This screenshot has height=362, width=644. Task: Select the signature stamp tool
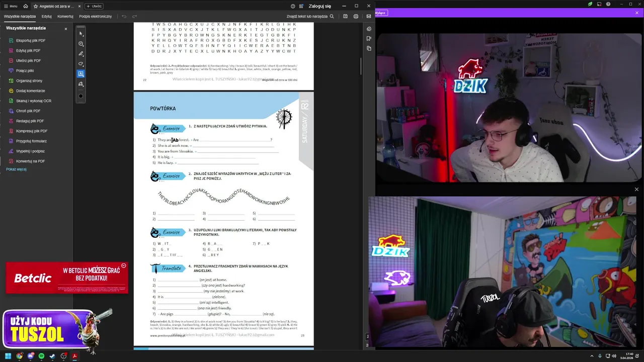click(81, 84)
